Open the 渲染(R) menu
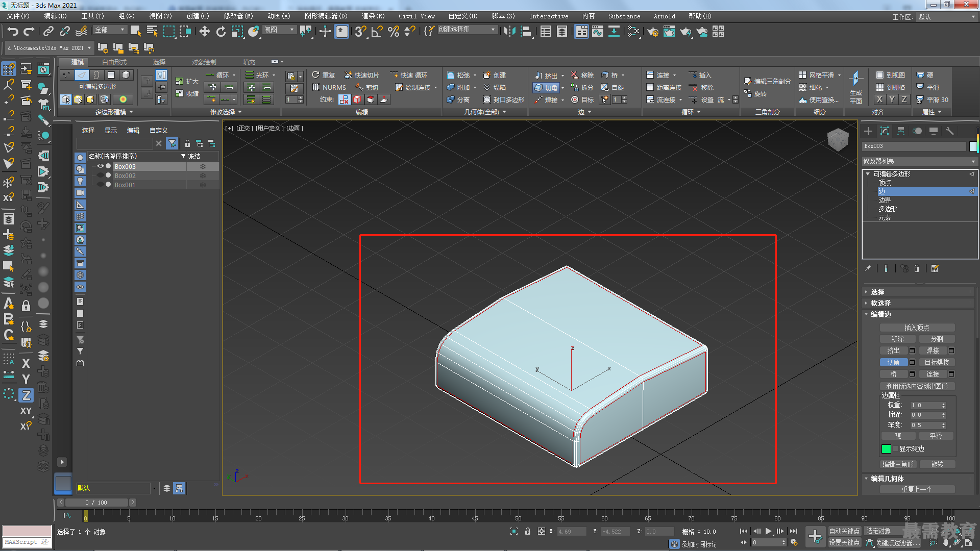Image resolution: width=980 pixels, height=551 pixels. point(374,16)
